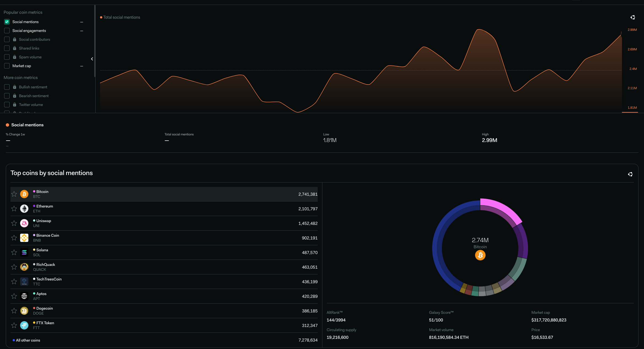The width and height of the screenshot is (644, 349).
Task: Star the Ethereum row
Action: coord(14,209)
